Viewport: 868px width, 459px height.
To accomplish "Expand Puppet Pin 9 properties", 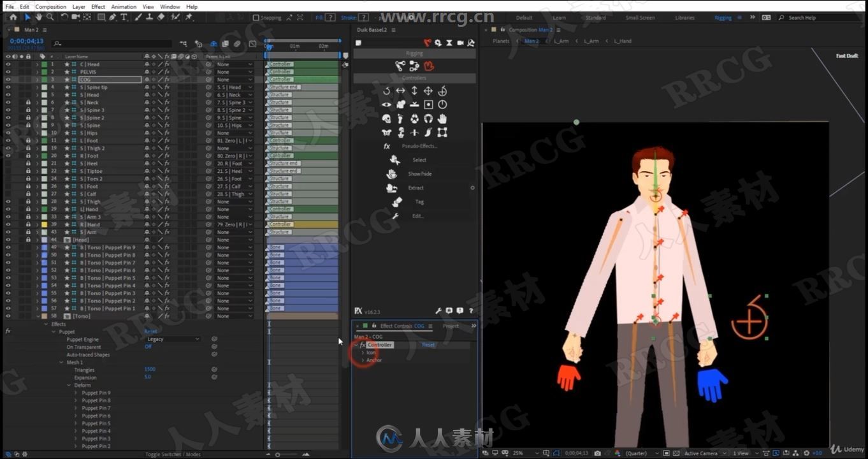I will click(x=77, y=393).
